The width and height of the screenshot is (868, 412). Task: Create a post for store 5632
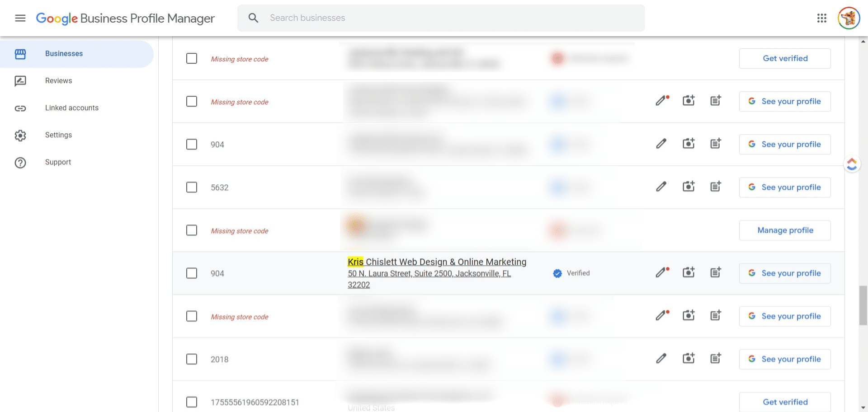point(716,187)
